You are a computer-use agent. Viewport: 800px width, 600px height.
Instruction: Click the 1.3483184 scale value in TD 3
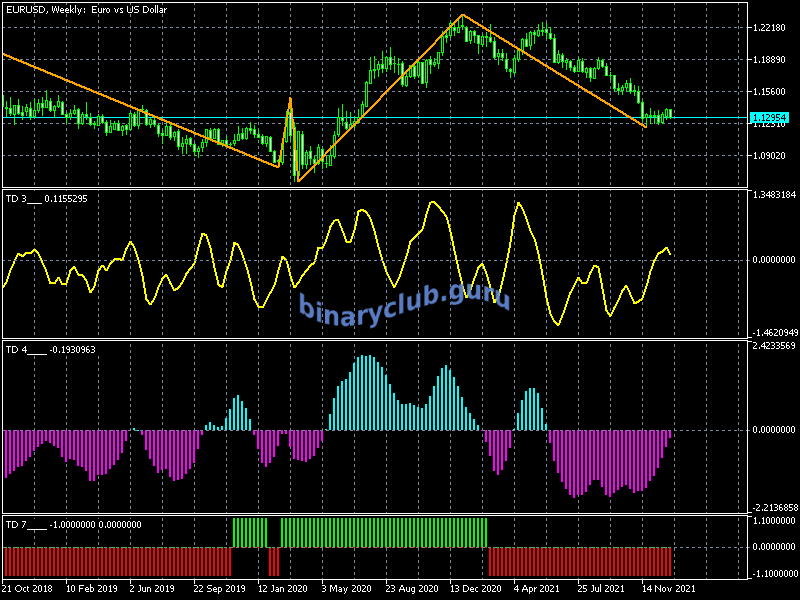[x=773, y=195]
